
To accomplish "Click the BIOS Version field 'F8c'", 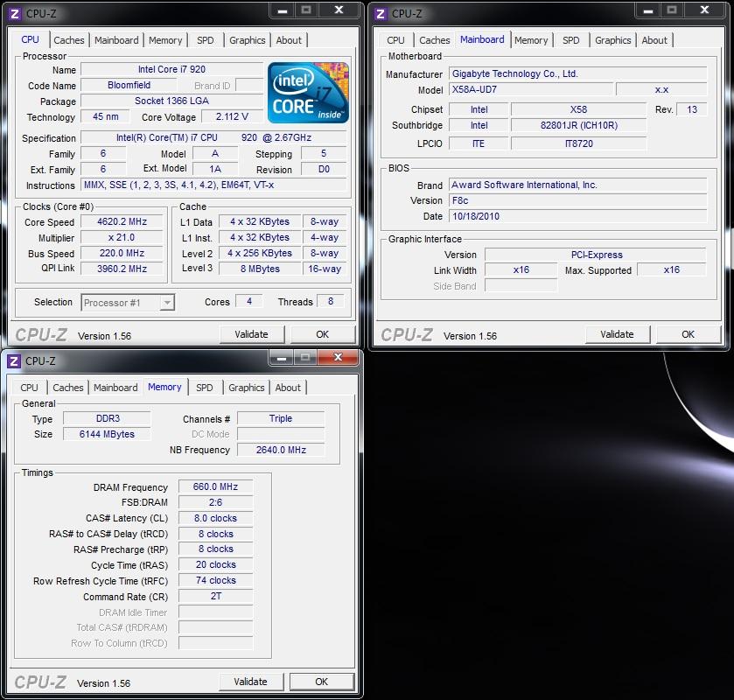I will tap(578, 200).
